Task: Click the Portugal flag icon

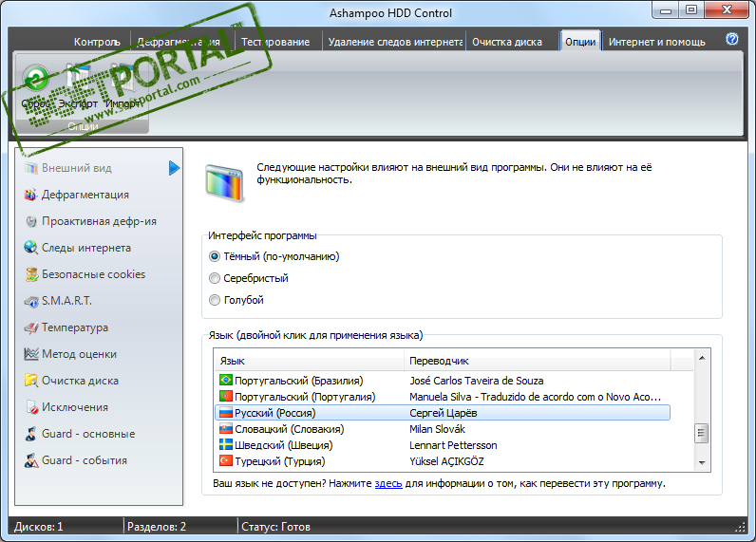Action: [x=226, y=396]
